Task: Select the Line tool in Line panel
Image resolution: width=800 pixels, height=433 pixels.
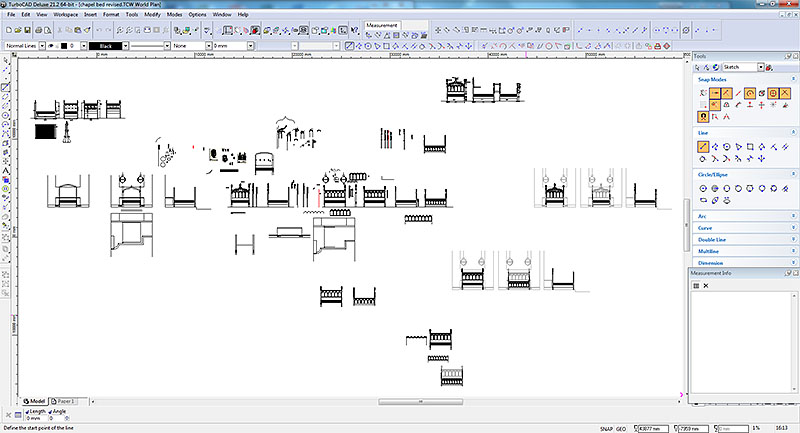Action: click(x=704, y=147)
